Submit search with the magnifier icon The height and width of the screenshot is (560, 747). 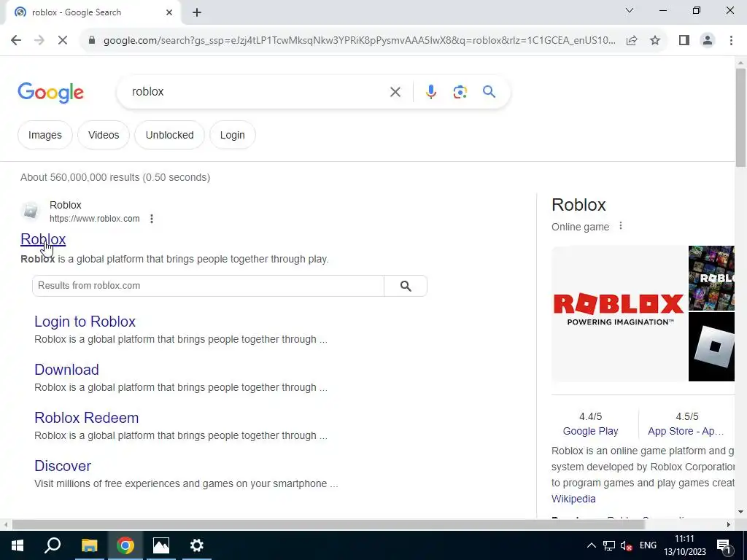point(489,91)
